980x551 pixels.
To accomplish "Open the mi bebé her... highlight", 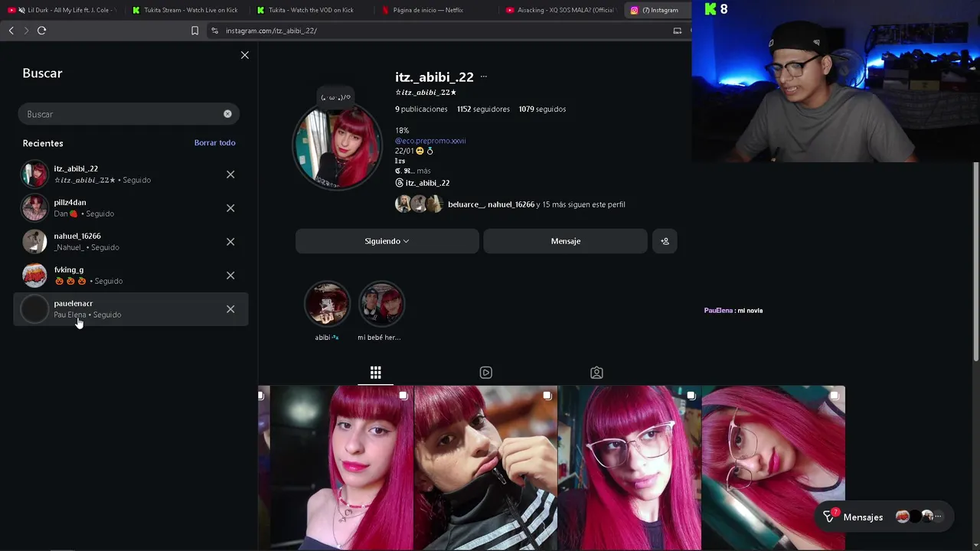I will click(381, 304).
